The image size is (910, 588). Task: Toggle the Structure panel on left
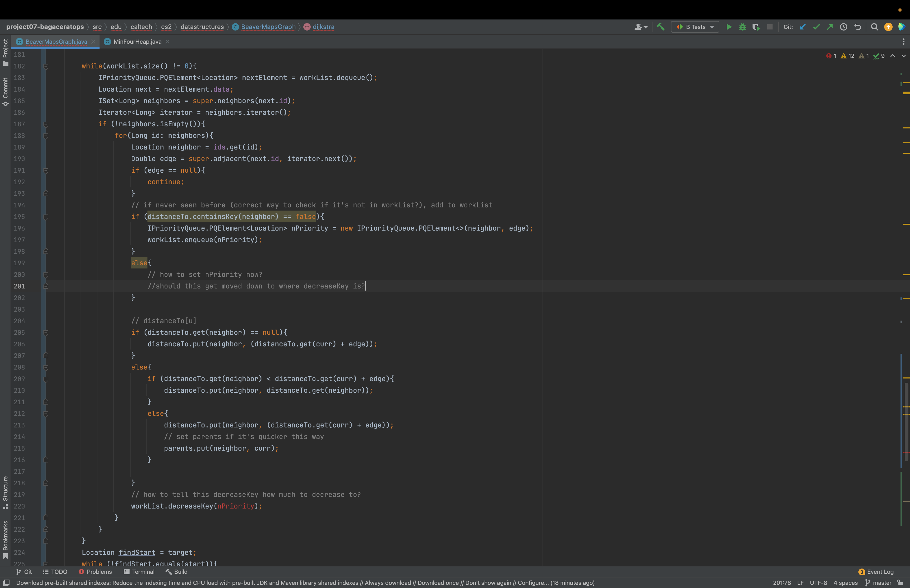tap(5, 492)
